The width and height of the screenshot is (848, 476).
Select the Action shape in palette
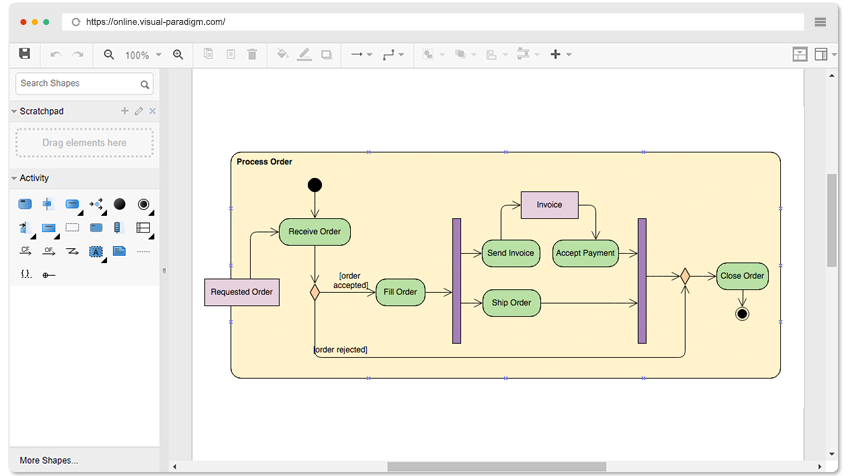pos(72,204)
